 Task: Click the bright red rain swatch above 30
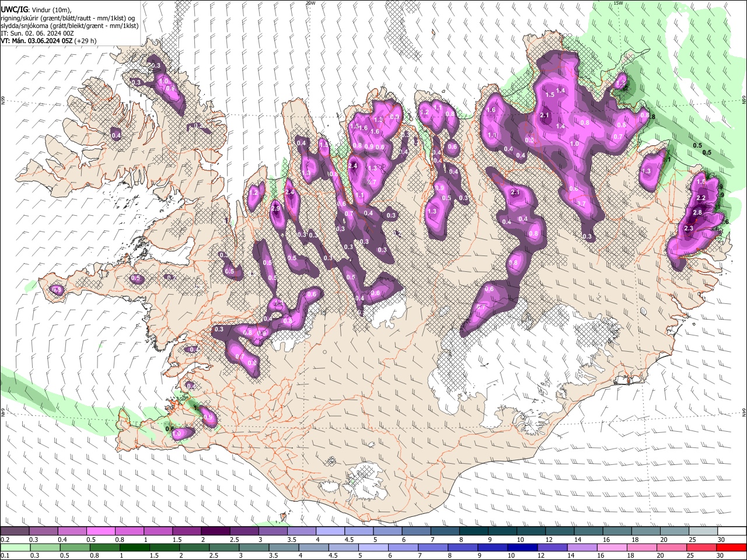[x=732, y=547]
